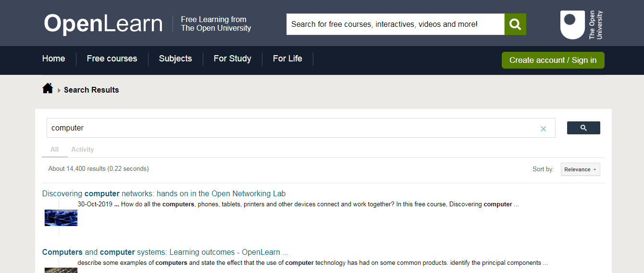Click the home icon in breadcrumb

pyautogui.click(x=48, y=89)
